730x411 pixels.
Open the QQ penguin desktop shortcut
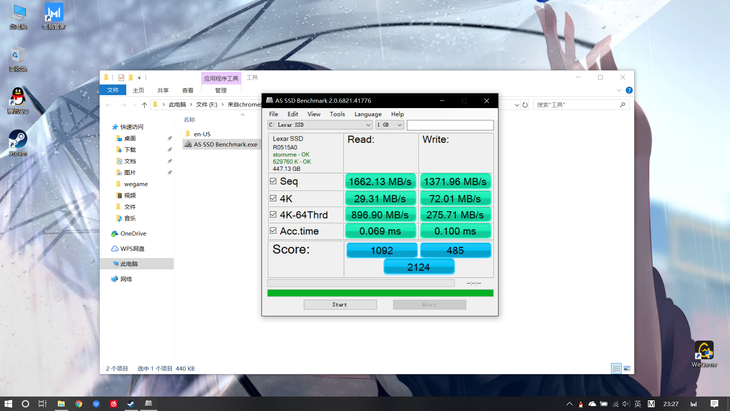[18, 101]
